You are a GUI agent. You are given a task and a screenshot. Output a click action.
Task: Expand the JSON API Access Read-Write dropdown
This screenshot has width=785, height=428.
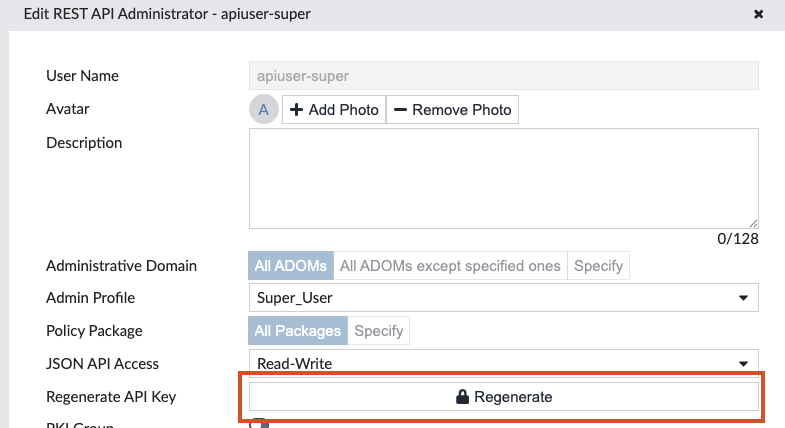pos(504,362)
